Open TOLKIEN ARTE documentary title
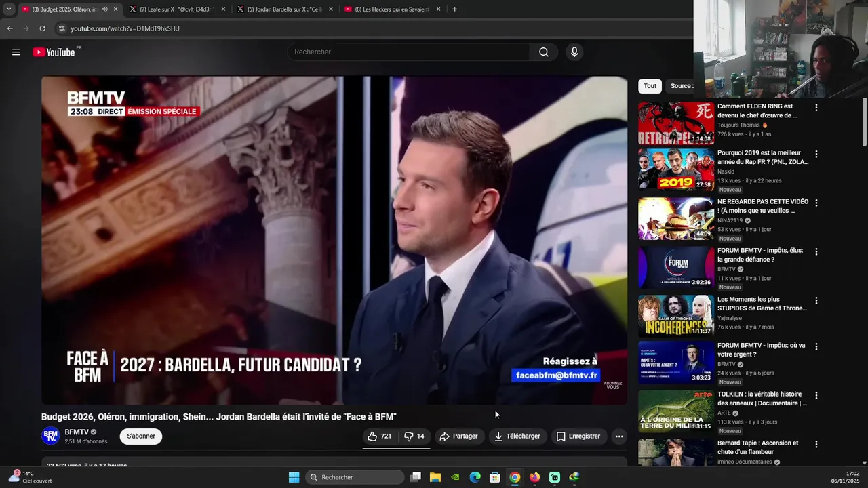Screen dimensions: 868x488 tap(762, 399)
